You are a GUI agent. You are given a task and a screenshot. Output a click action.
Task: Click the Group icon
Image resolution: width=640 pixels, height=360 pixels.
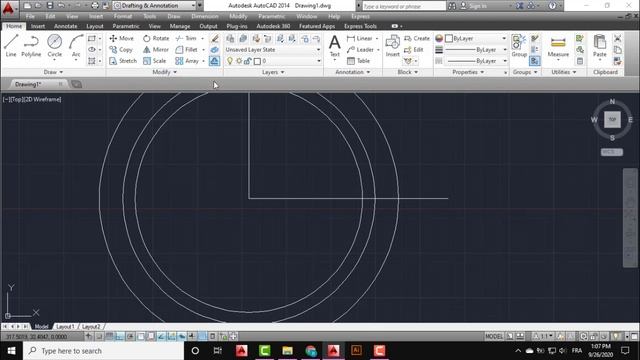(x=519, y=45)
